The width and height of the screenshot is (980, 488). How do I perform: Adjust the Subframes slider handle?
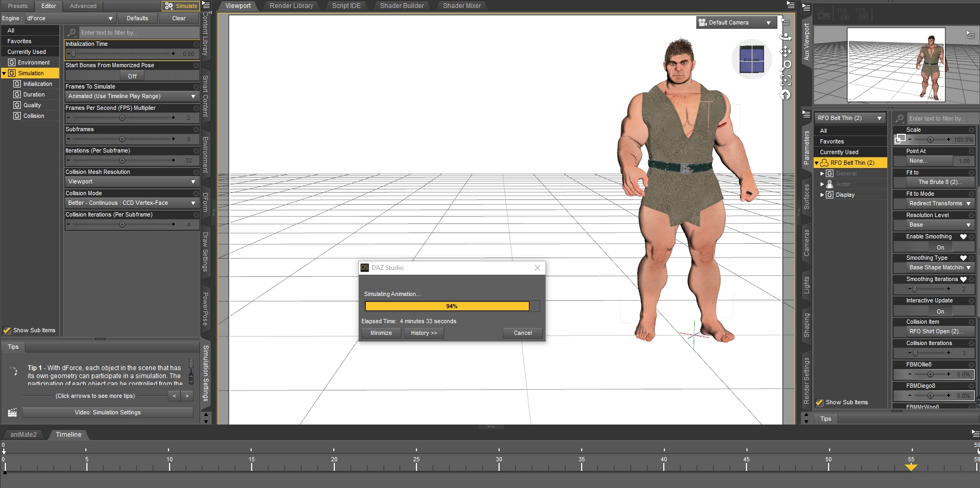(122, 139)
